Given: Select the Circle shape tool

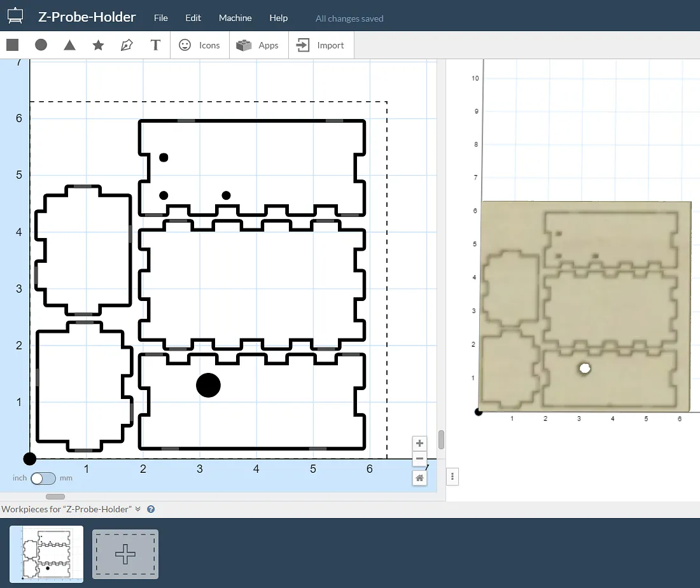Looking at the screenshot, I should tap(41, 45).
